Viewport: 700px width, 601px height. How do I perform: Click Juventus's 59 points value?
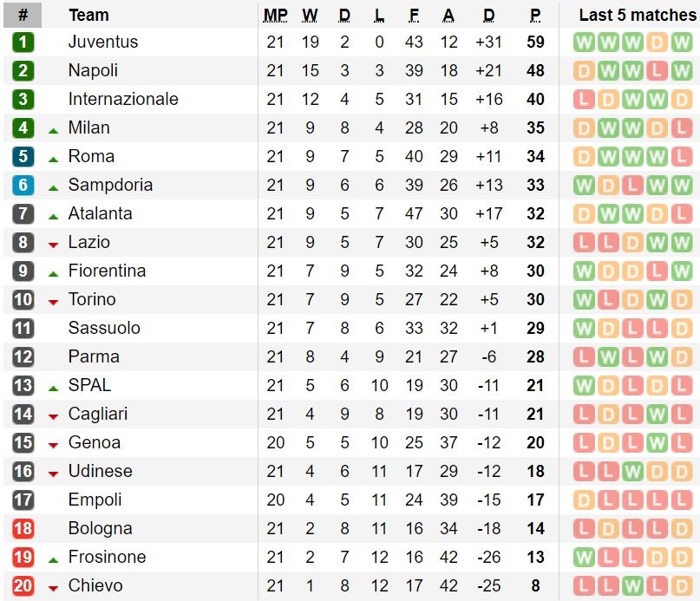[x=535, y=42]
